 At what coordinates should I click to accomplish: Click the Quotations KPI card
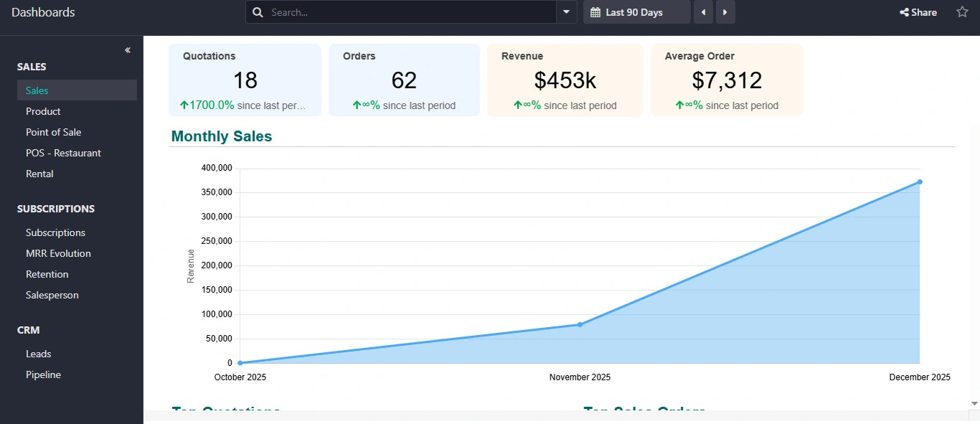coord(245,80)
